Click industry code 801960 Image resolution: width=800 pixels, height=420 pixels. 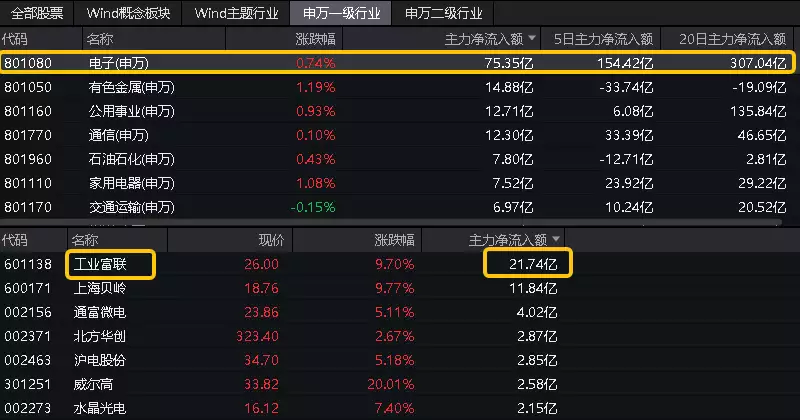click(x=28, y=159)
